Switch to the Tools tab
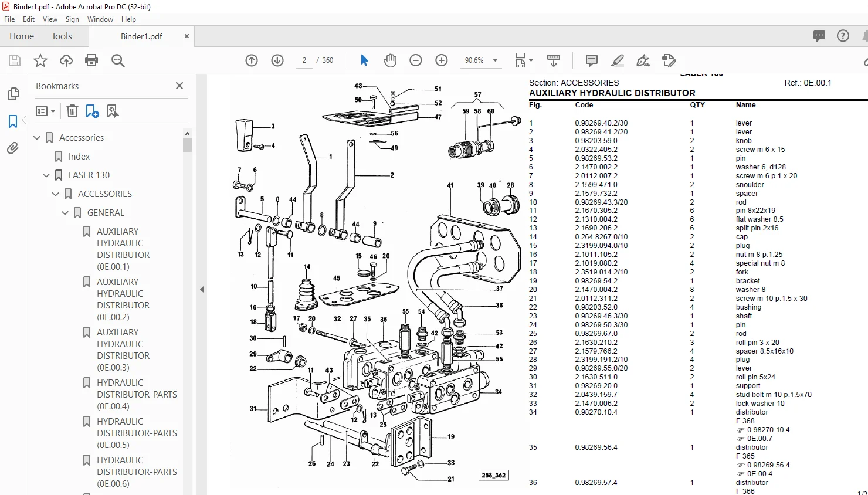Screen dimensions: 868x495 62,36
